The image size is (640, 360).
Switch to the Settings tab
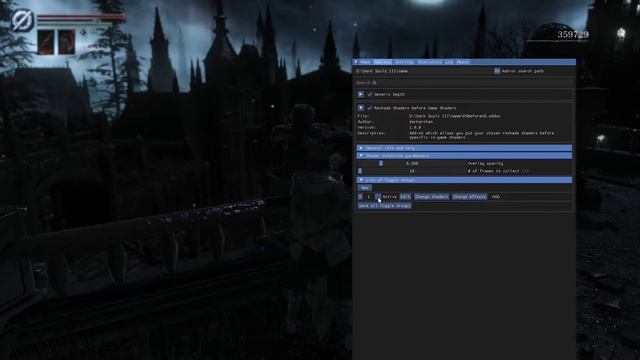click(x=404, y=62)
